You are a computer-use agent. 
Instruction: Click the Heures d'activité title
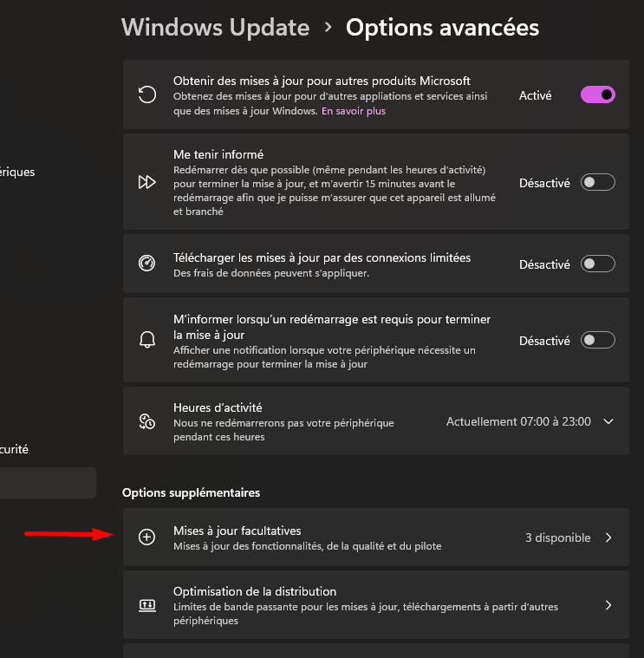[x=218, y=407]
